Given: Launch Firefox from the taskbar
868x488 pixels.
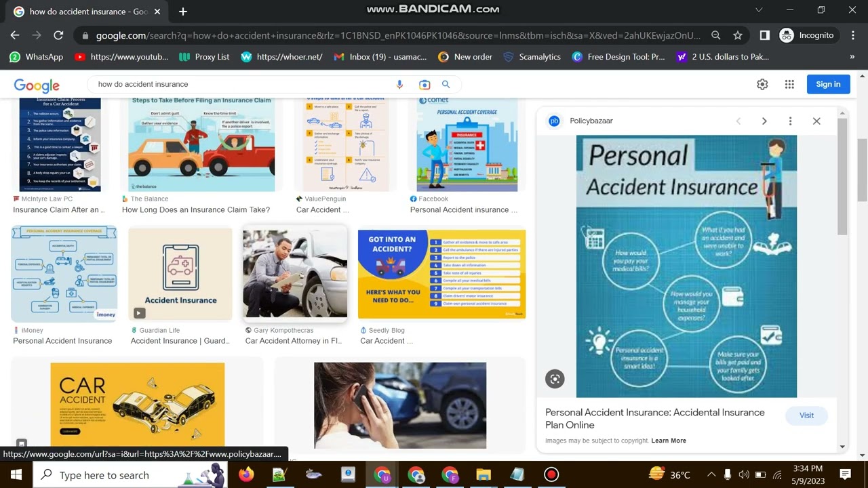Looking at the screenshot, I should (x=245, y=474).
